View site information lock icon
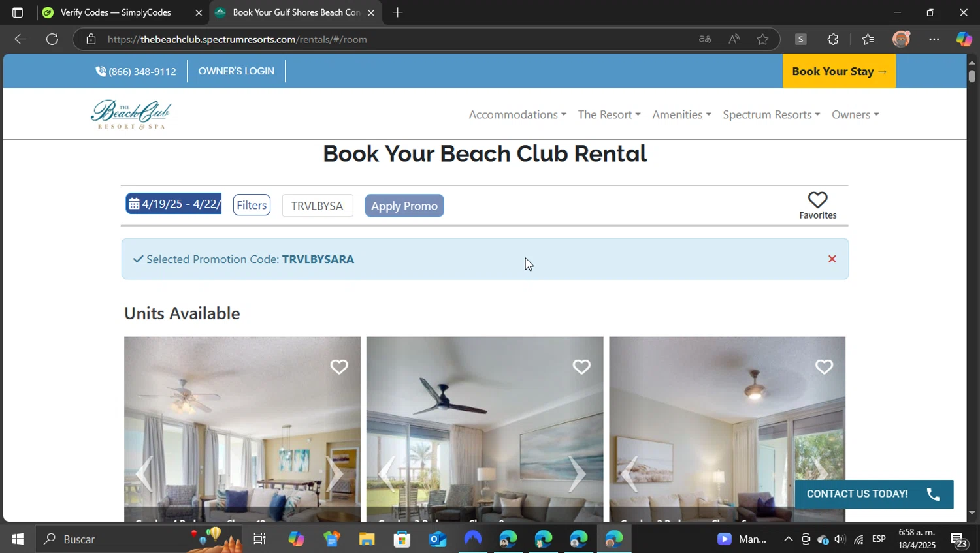Viewport: 980px width, 553px height. click(x=91, y=39)
